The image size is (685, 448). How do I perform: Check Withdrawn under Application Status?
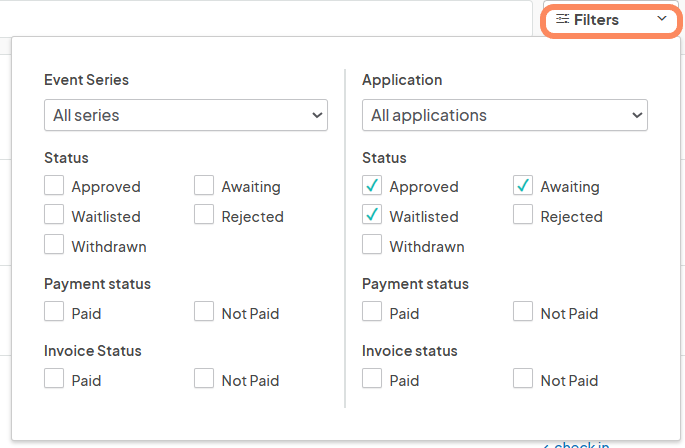372,244
